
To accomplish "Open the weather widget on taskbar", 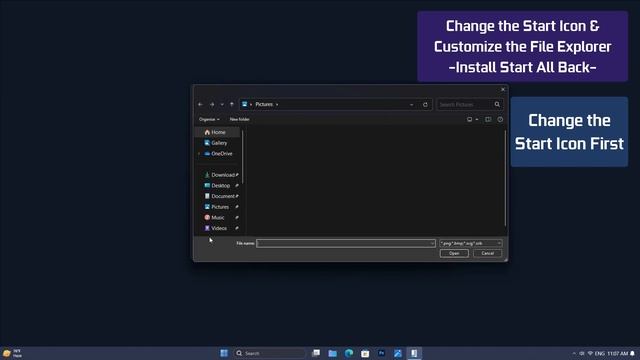I will [12, 353].
